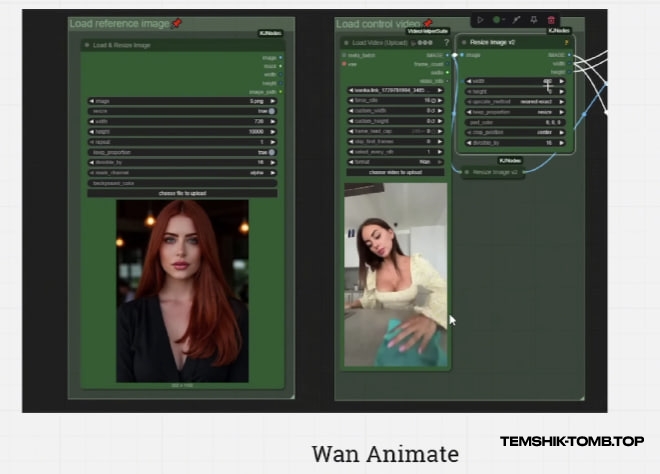
Task: Click the red-haired woman image preview
Action: pos(182,290)
